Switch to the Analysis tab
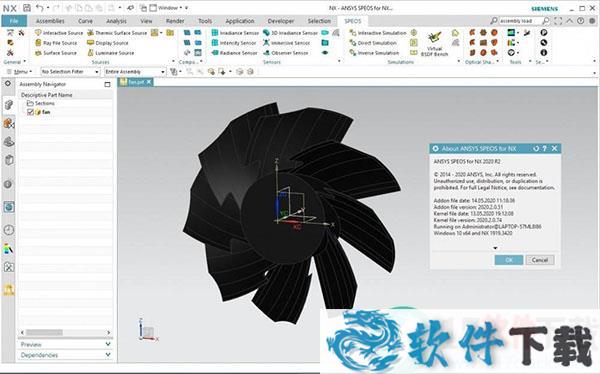 click(x=116, y=21)
